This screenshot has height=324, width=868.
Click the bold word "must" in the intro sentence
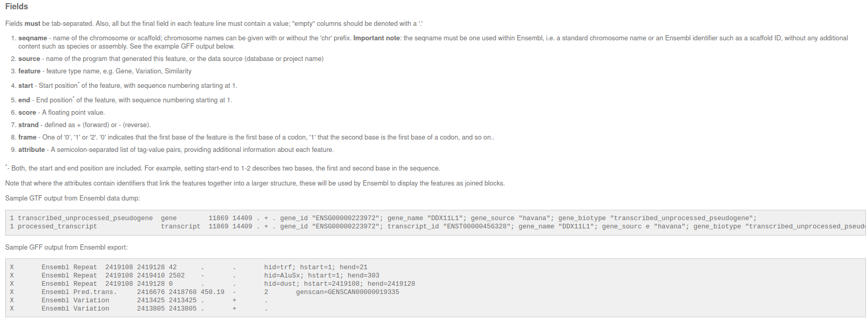pyautogui.click(x=32, y=24)
